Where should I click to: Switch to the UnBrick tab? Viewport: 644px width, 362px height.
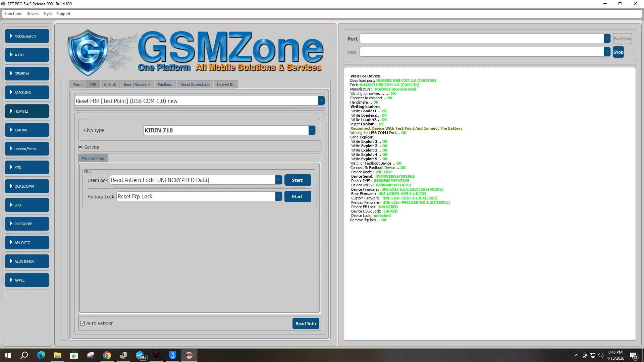[110, 84]
